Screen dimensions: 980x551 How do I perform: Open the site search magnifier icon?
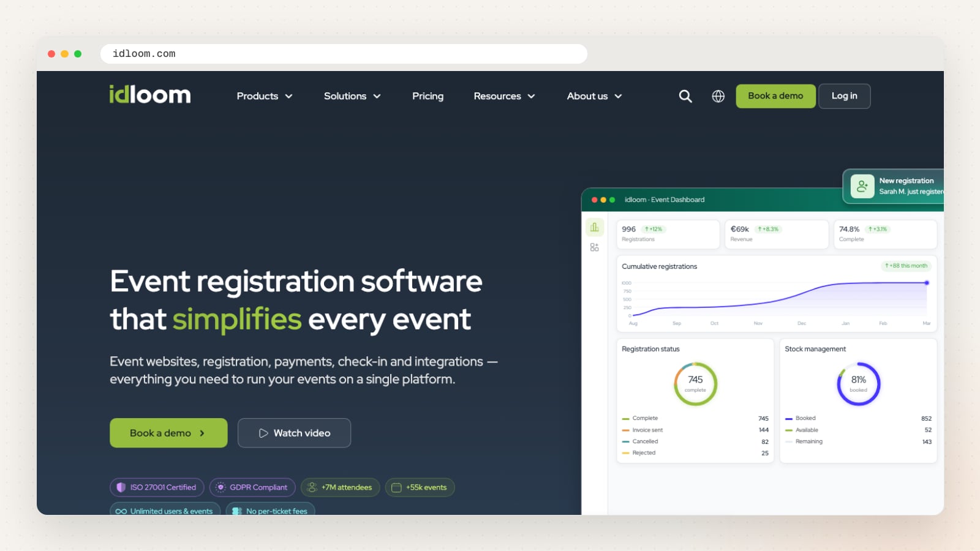tap(685, 96)
